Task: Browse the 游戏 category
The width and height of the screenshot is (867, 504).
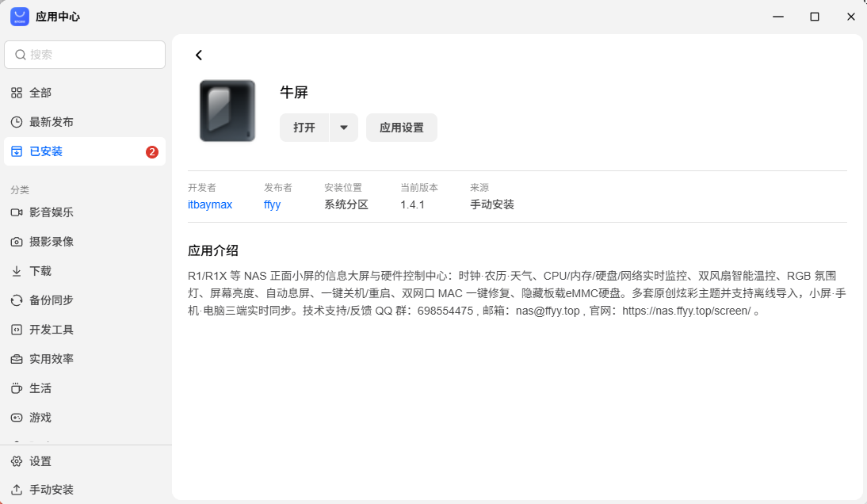Action: pos(85,418)
